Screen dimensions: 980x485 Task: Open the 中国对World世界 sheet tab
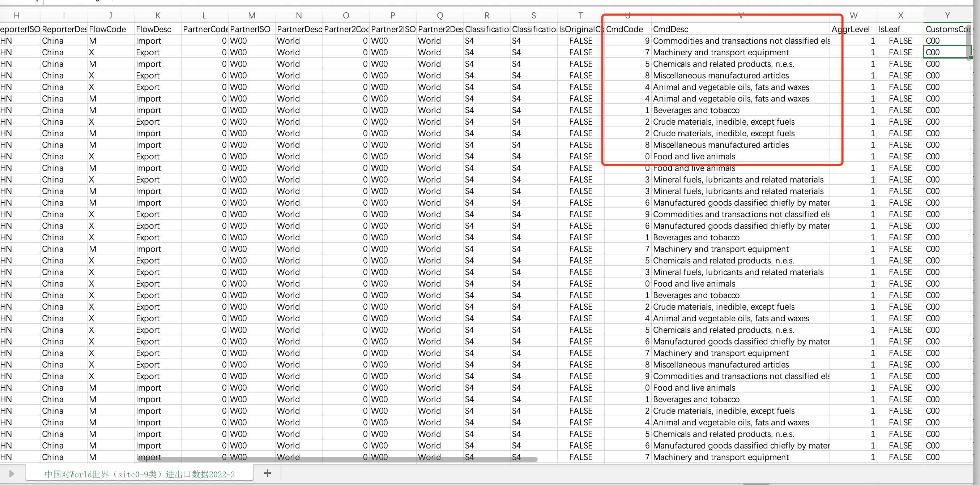(139, 474)
